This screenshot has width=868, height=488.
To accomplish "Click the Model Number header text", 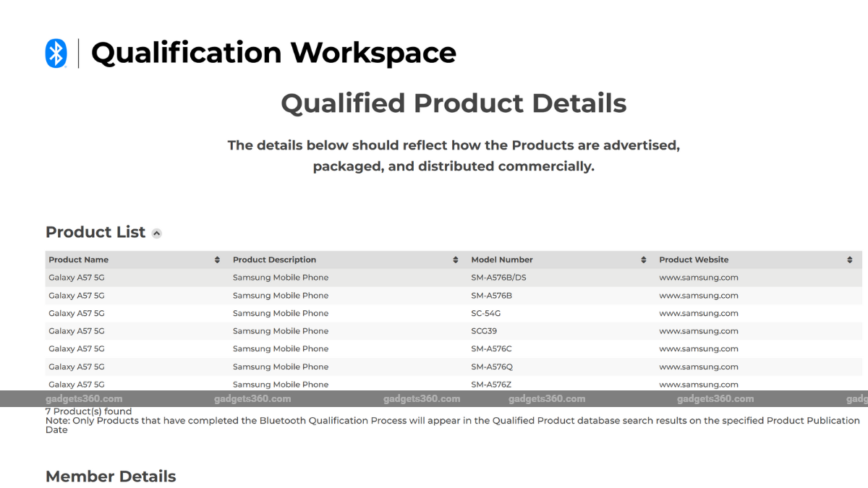I will 501,260.
